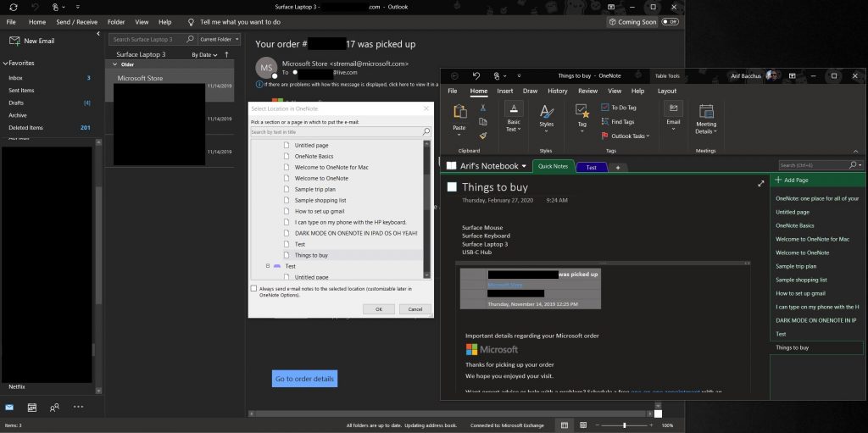Open the History tab in OneNote
The height and width of the screenshot is (433, 868).
(558, 91)
